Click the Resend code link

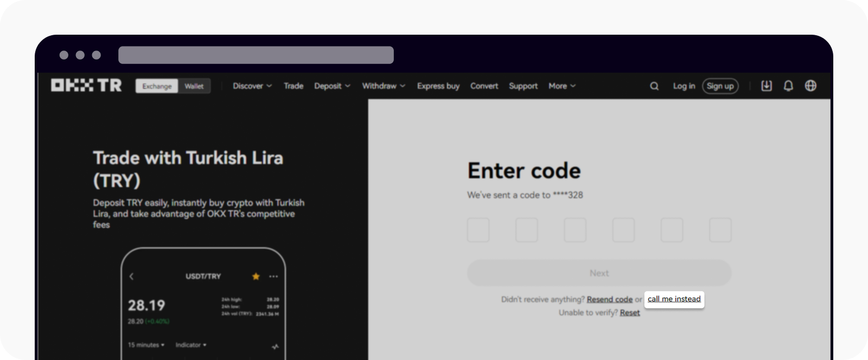610,299
